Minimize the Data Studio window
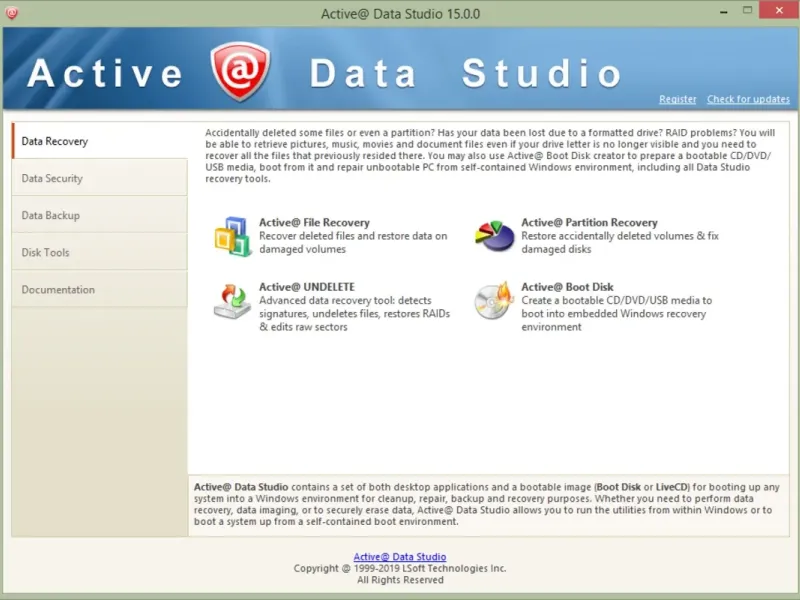Viewport: 800px width, 600px height. pyautogui.click(x=723, y=11)
